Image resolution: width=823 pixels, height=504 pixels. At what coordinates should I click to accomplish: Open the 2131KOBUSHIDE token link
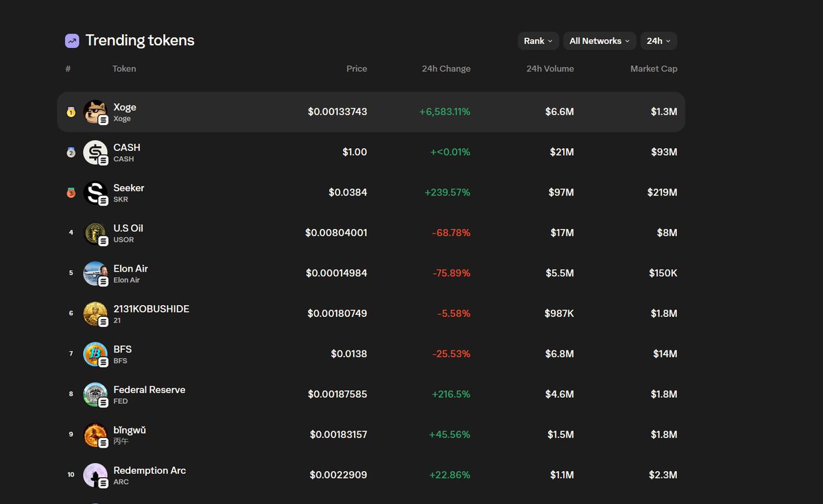[x=151, y=309]
